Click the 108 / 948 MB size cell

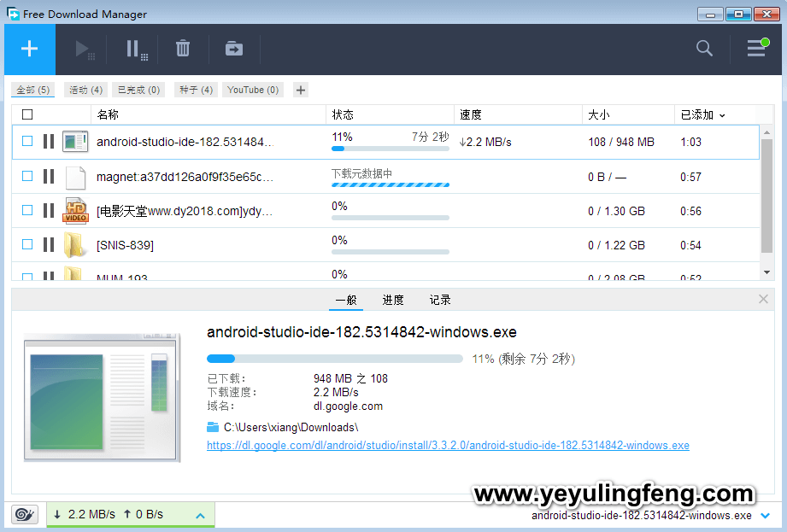click(x=621, y=142)
